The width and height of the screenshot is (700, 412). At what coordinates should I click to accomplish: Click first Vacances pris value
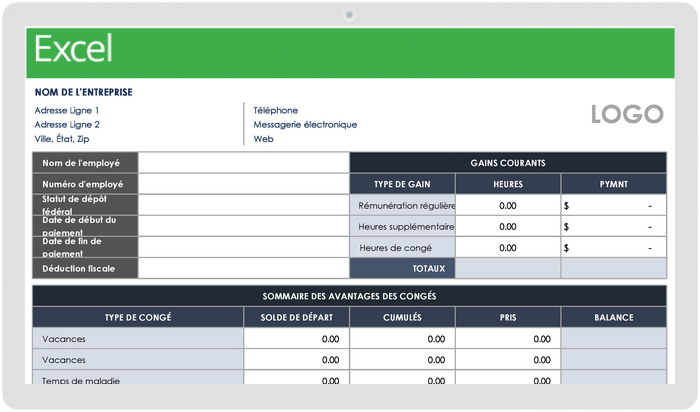click(x=508, y=338)
